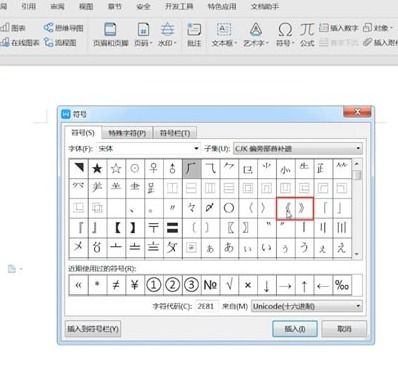Click the symbol grid scrollbar down arrow

point(357,254)
